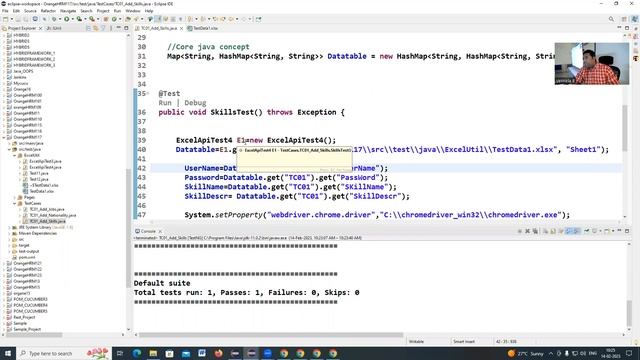Switch to the JUnit view tab
Image resolution: width=640 pixels, height=360 pixels.
point(54,28)
